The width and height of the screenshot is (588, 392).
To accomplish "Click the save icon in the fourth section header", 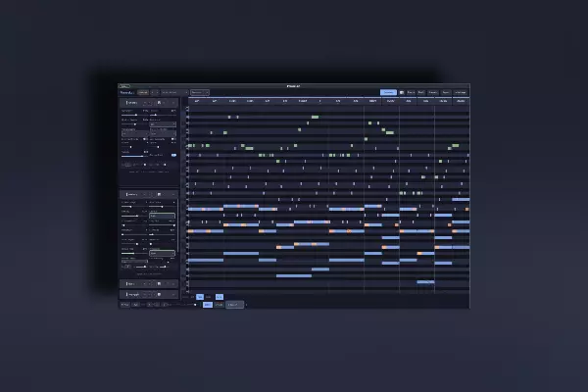I will (x=159, y=294).
